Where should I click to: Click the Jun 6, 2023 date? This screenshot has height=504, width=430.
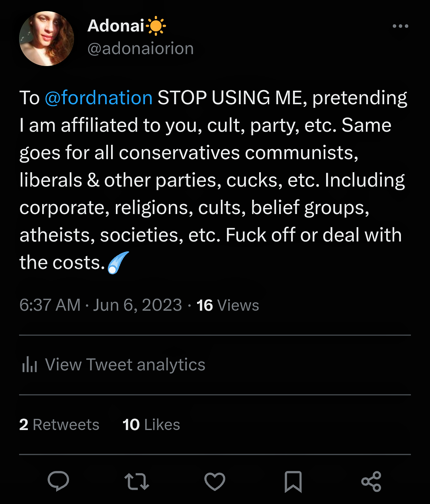[137, 306]
